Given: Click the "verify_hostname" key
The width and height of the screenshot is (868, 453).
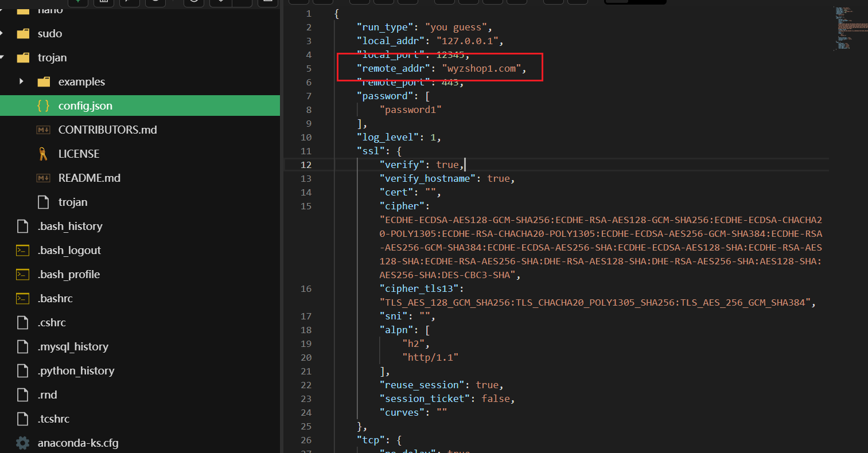Looking at the screenshot, I should [x=427, y=178].
